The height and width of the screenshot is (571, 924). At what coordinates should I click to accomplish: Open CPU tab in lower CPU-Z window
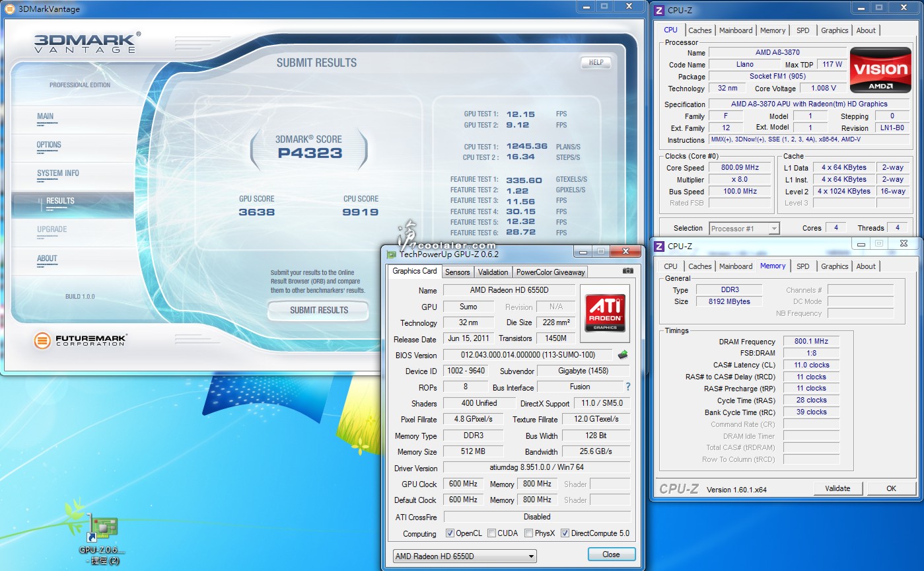670,266
